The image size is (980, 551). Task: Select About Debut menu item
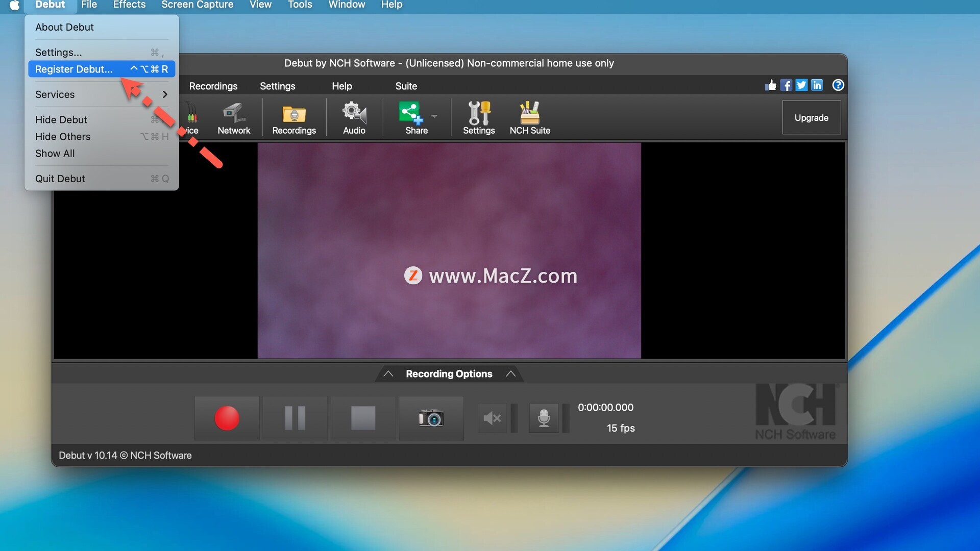(102, 27)
